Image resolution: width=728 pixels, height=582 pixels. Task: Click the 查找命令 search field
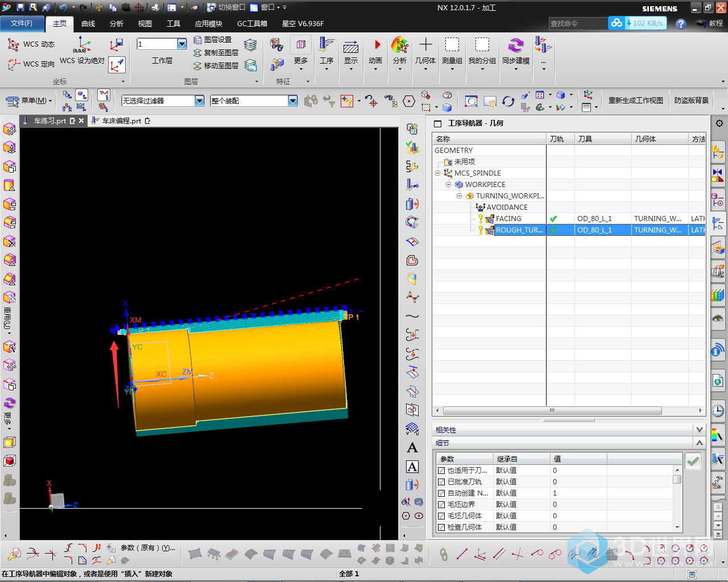tap(577, 23)
